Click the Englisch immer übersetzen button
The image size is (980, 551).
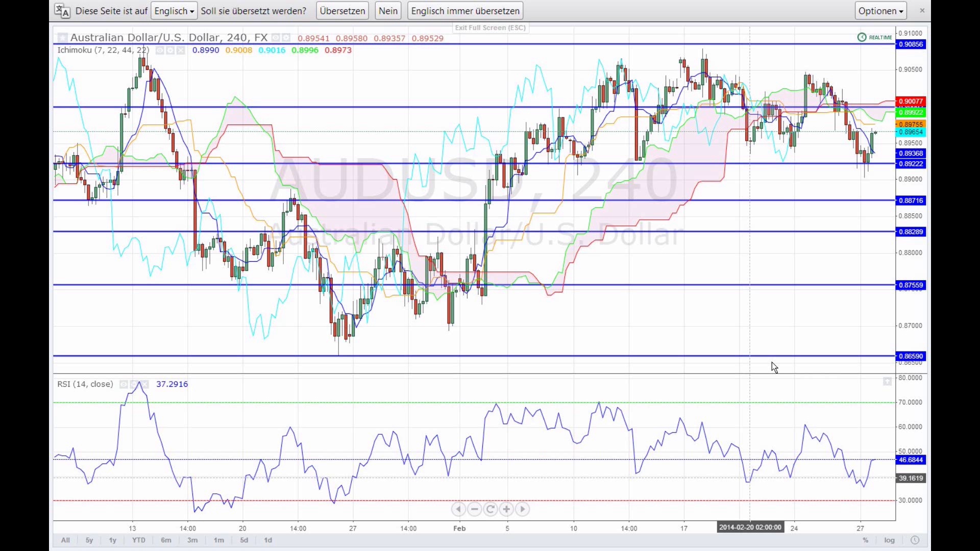tap(465, 11)
